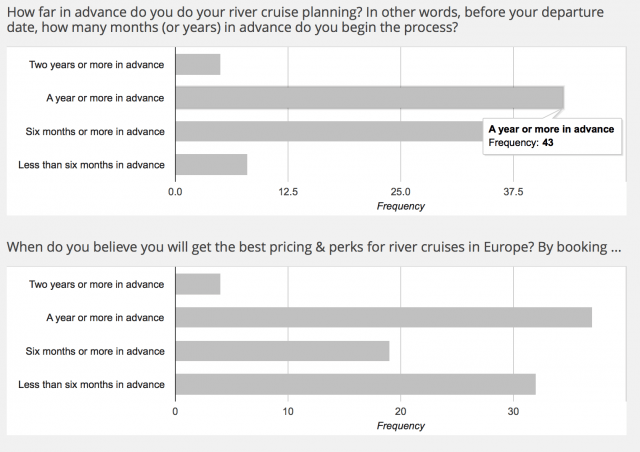Screen dimensions: 640x452
Task: Click the 'Frequency: 43' tooltip box
Action: click(x=552, y=136)
